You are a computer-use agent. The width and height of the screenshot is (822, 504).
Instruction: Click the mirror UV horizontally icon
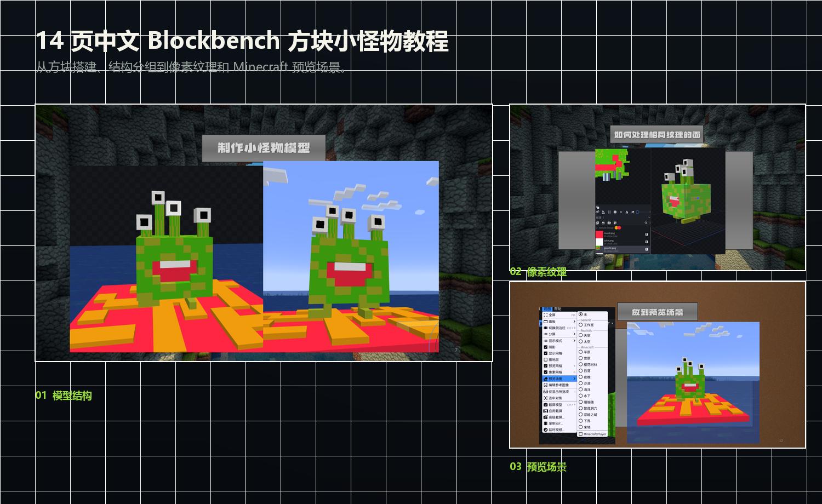coord(627,212)
